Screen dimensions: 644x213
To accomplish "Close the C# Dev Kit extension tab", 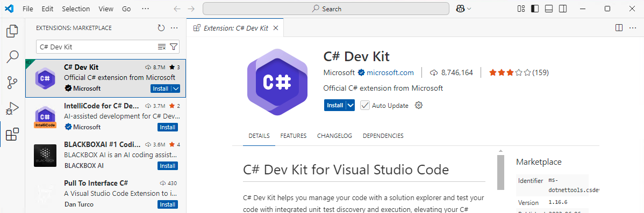I will [x=276, y=28].
